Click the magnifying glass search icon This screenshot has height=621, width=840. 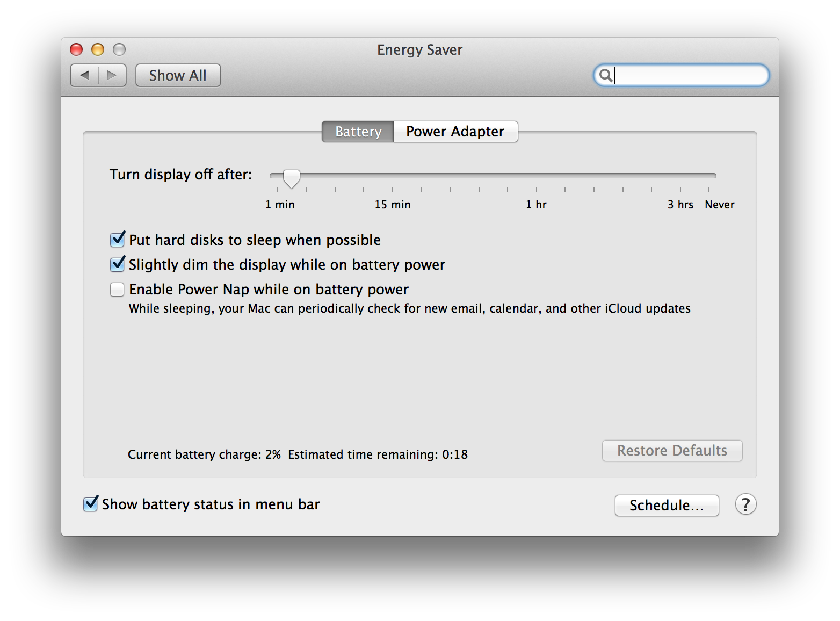tap(605, 75)
